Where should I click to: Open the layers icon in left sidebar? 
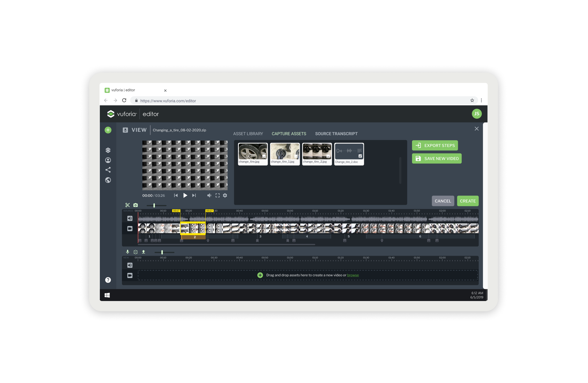coord(108,150)
